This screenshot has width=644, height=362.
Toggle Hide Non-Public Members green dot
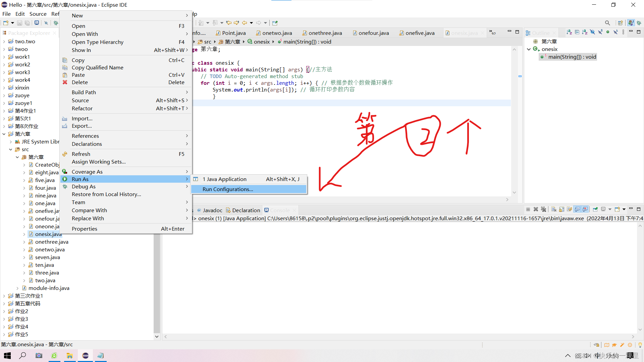608,32
